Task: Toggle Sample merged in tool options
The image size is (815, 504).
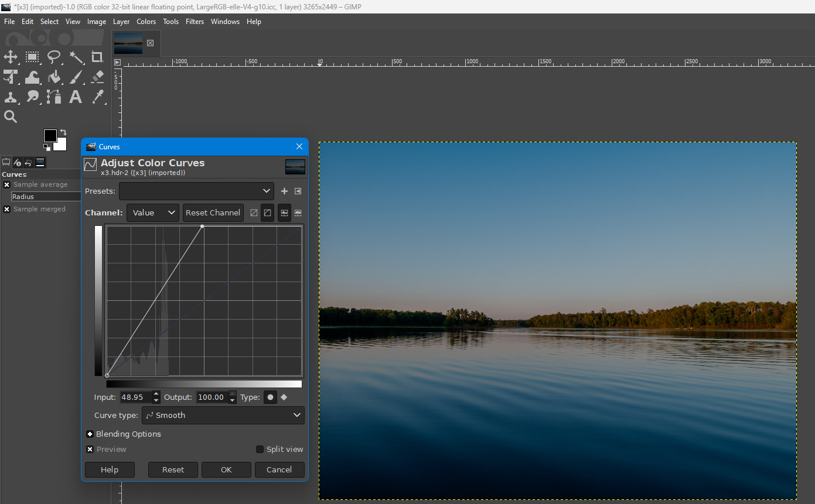Action: pyautogui.click(x=6, y=209)
